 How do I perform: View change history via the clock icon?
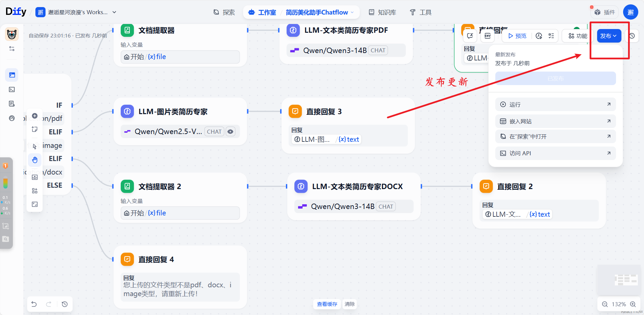coord(632,36)
